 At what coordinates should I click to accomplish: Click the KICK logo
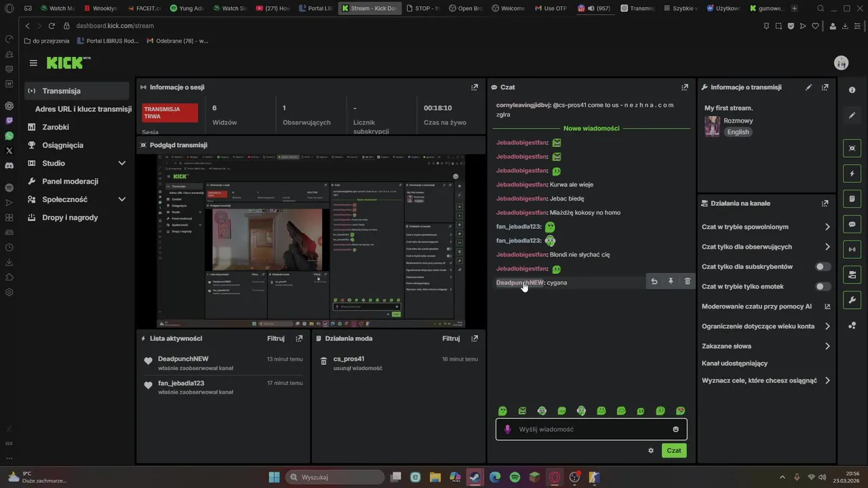[x=66, y=62]
